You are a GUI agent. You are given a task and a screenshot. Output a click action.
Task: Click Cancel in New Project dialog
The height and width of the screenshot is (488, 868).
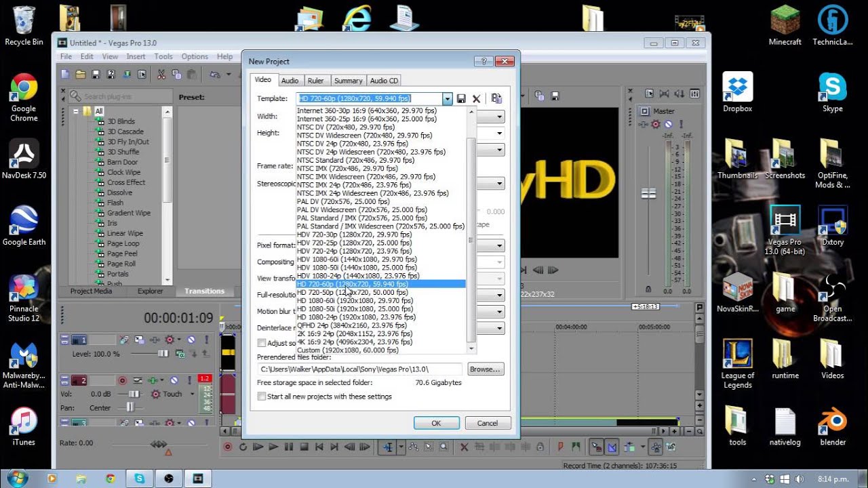[x=488, y=423]
